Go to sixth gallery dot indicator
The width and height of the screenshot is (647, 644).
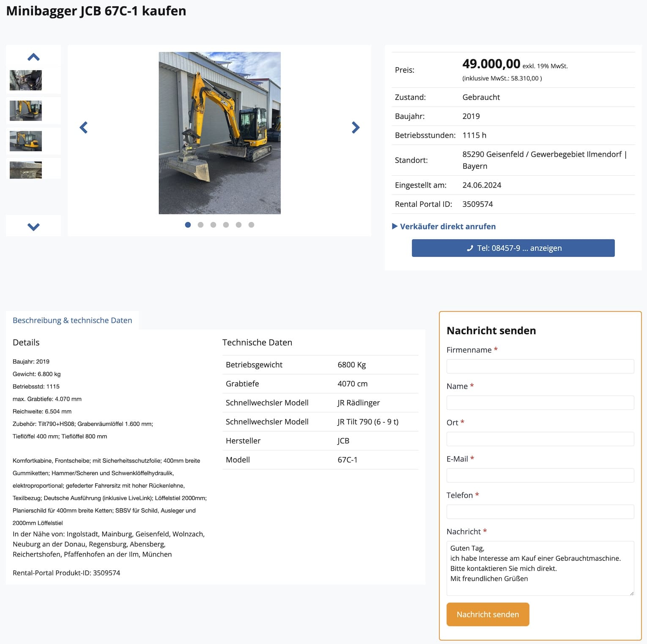[x=251, y=225]
